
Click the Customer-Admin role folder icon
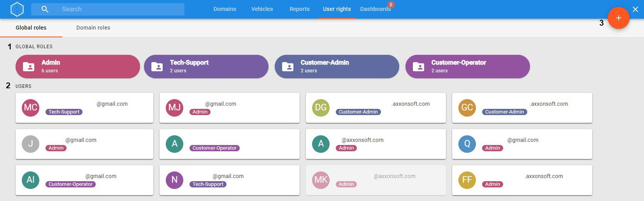coord(288,66)
